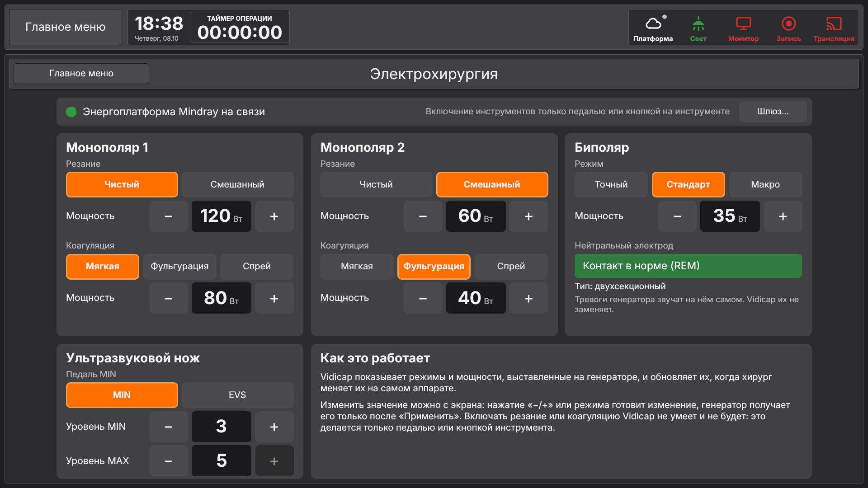Increase Монополяр 1 cutting power above 120 Вт

(274, 216)
